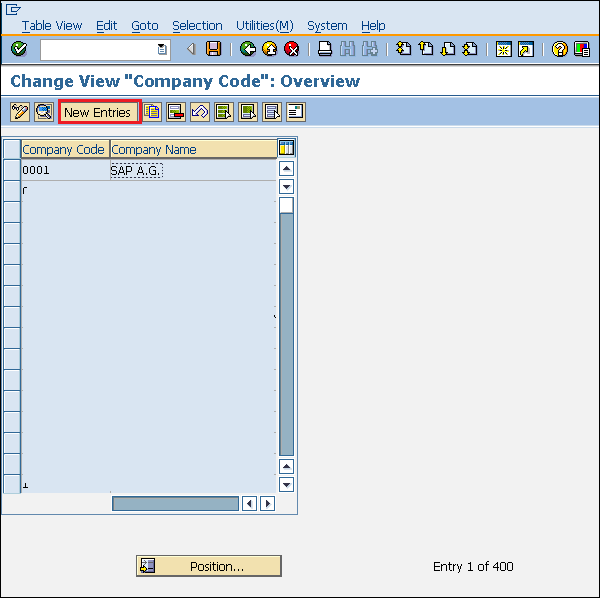Click the Company Name column header
Image resolution: width=600 pixels, height=598 pixels.
(x=193, y=149)
